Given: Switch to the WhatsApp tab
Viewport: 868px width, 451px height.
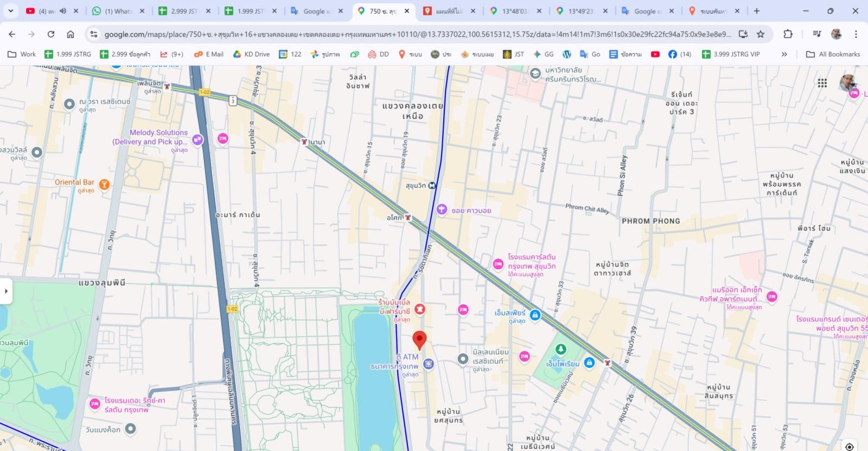Looking at the screenshot, I should [x=118, y=11].
